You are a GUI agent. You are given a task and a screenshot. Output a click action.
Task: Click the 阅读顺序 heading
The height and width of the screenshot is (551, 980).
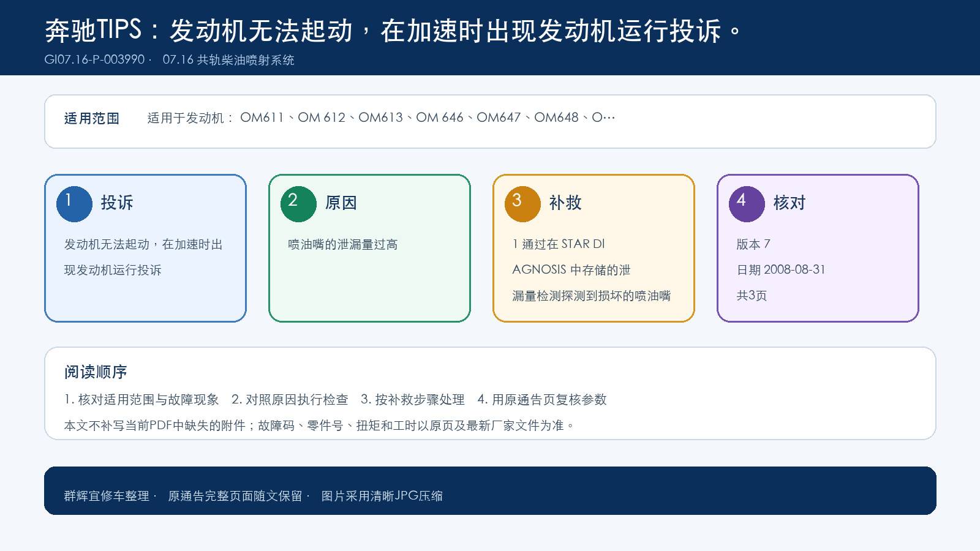96,372
